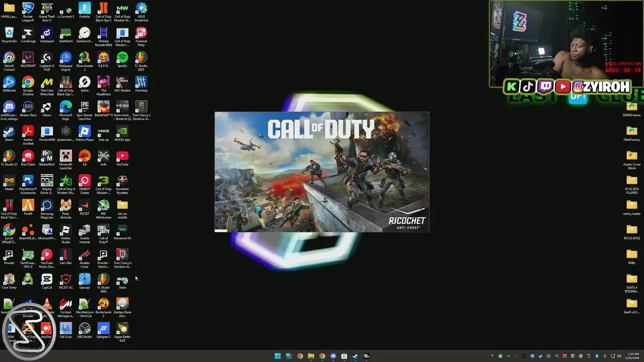This screenshot has height=362, width=644.
Task: Open the taskbar clock and date
Action: click(x=631, y=356)
